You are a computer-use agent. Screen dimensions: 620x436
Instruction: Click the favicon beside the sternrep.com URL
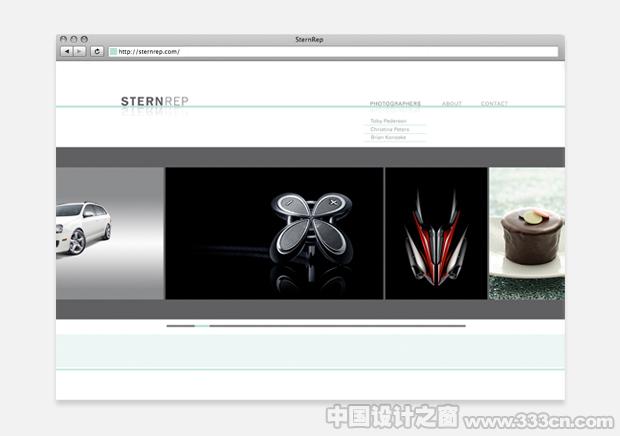click(x=113, y=52)
